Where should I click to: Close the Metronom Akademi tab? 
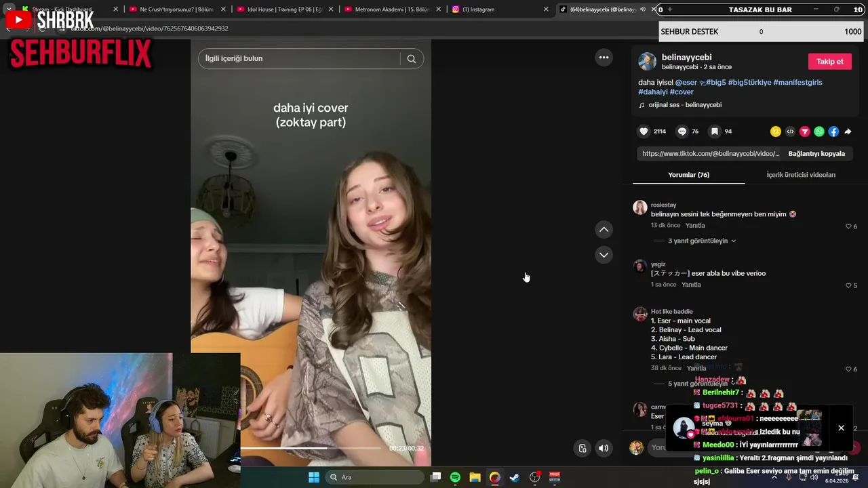439,9
